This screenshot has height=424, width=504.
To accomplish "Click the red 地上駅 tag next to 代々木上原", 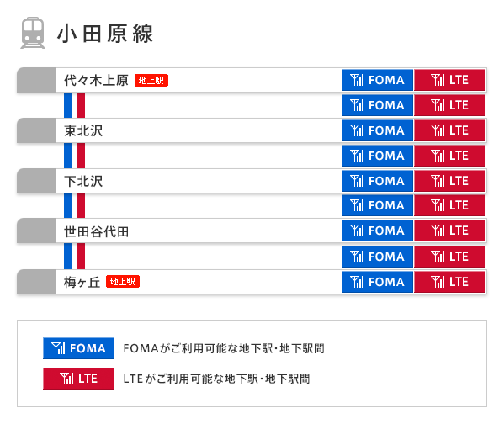I will [151, 81].
